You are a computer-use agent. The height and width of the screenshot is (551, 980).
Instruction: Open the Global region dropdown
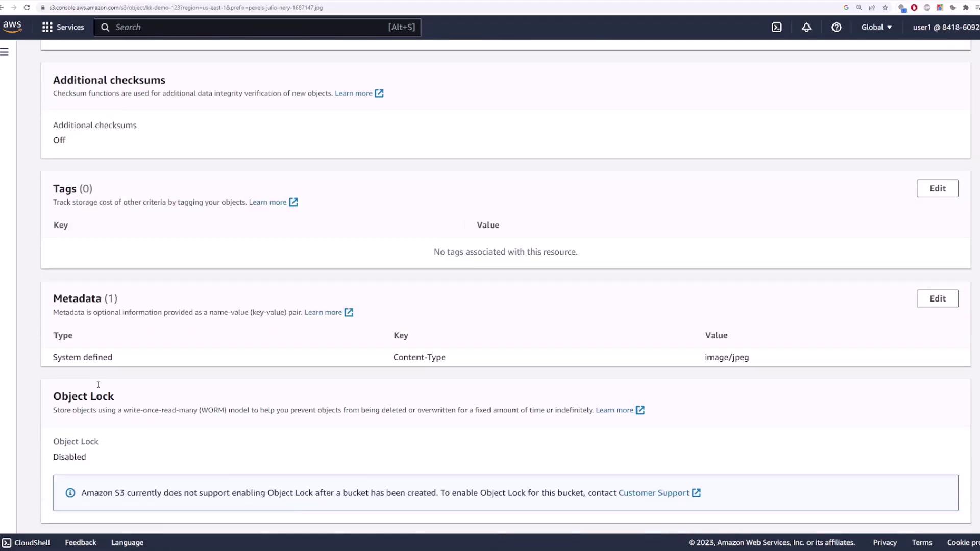(x=876, y=28)
